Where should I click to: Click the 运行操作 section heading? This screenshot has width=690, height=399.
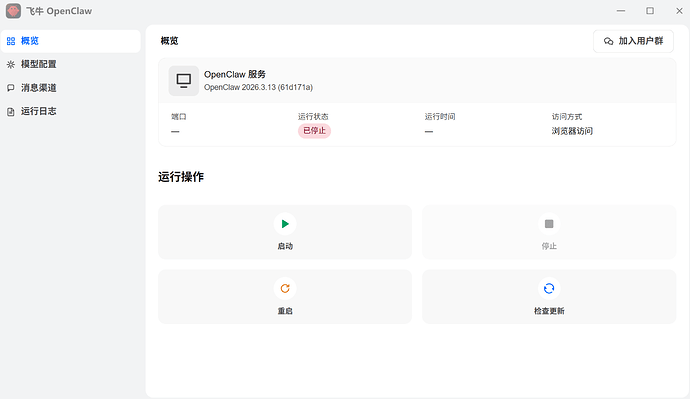coord(181,177)
